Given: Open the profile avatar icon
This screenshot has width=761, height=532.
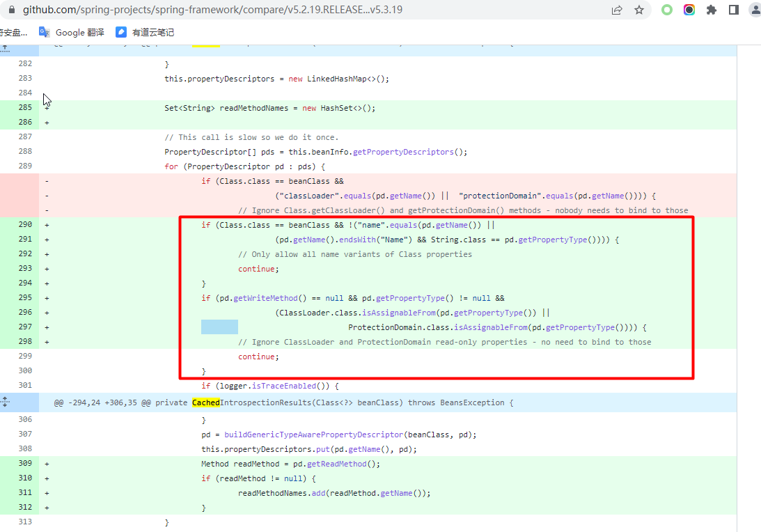Looking at the screenshot, I should pos(756,10).
